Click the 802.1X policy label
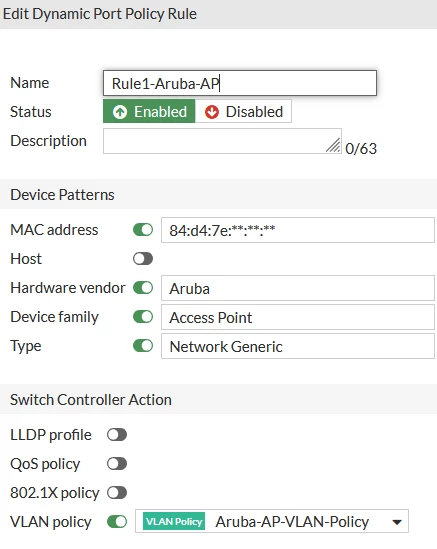This screenshot has width=437, height=549. click(55, 493)
